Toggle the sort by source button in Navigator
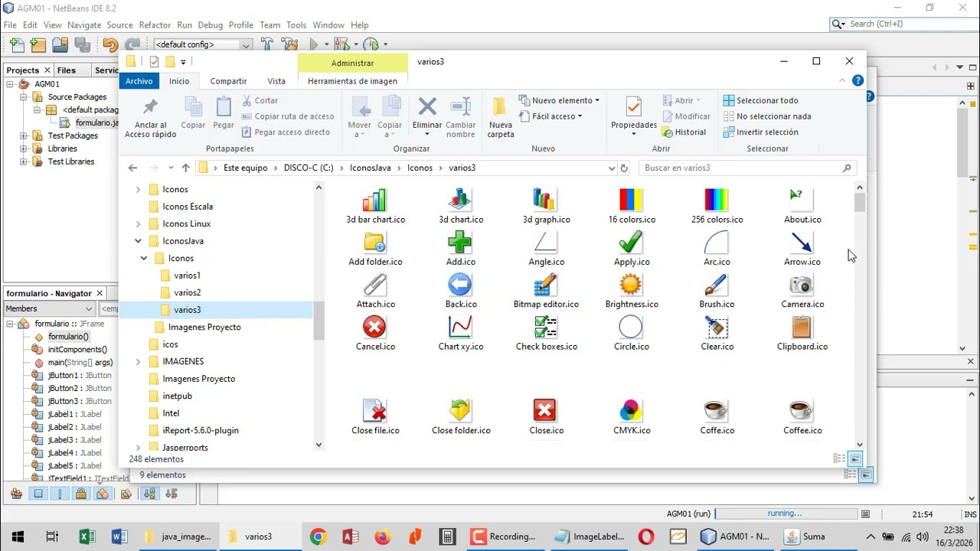Image resolution: width=980 pixels, height=551 pixels. 171,494
